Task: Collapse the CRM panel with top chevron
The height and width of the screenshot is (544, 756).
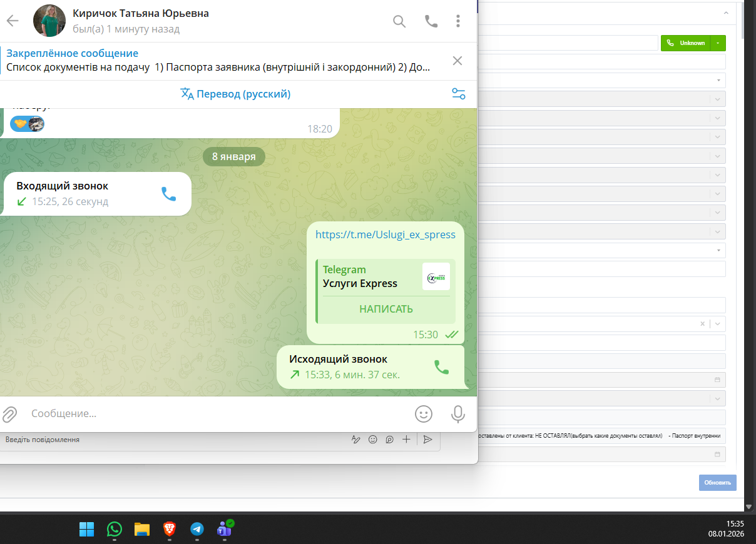Action: (726, 13)
